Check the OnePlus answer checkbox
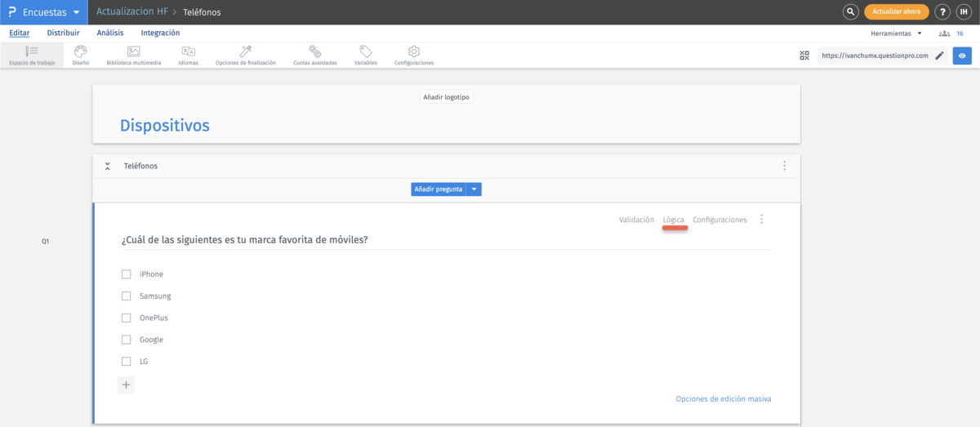The height and width of the screenshot is (427, 980). 127,318
